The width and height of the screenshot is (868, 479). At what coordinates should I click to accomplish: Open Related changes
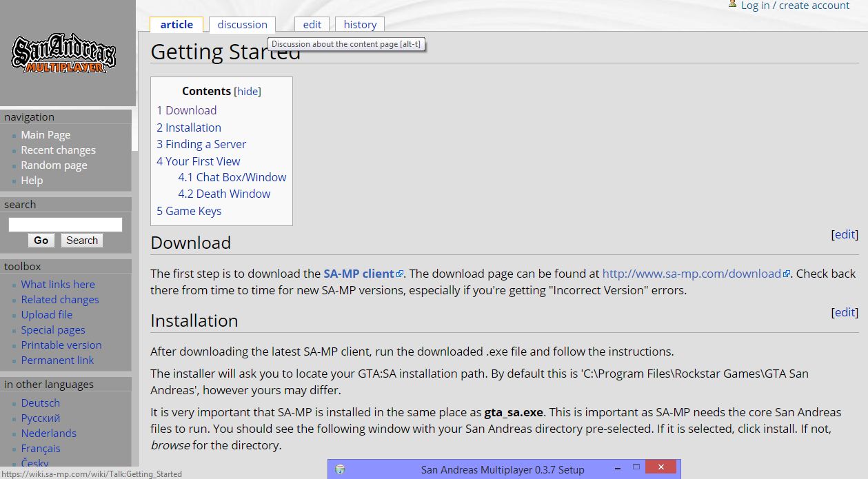[x=60, y=300]
